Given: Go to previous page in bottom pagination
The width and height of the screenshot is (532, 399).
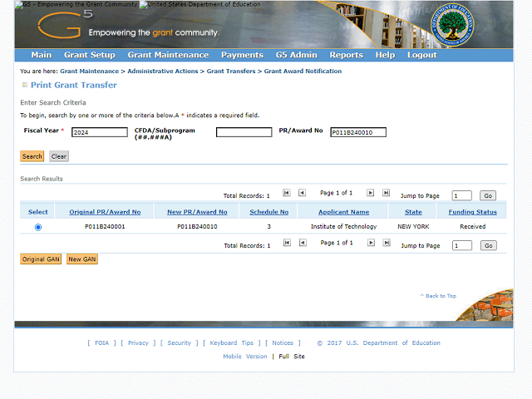Looking at the screenshot, I should tap(303, 243).
